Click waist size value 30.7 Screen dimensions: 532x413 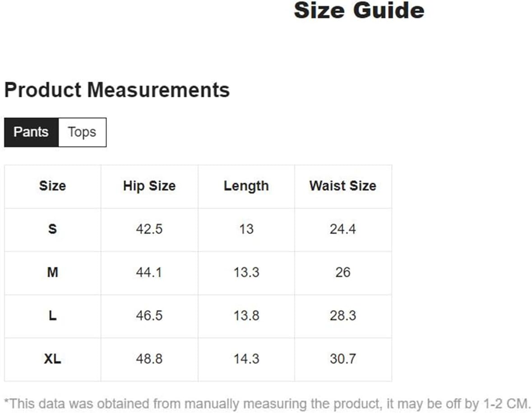(x=343, y=359)
